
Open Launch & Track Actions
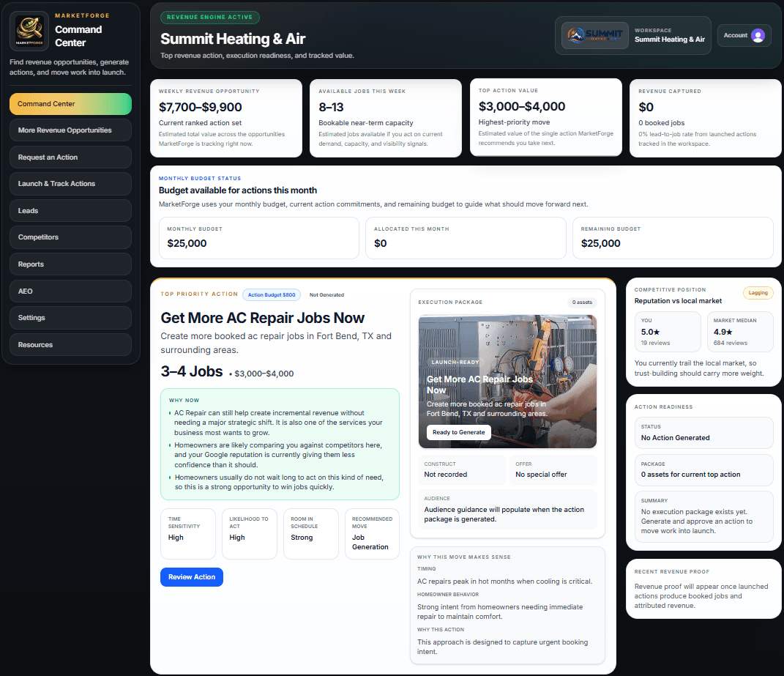pos(70,184)
